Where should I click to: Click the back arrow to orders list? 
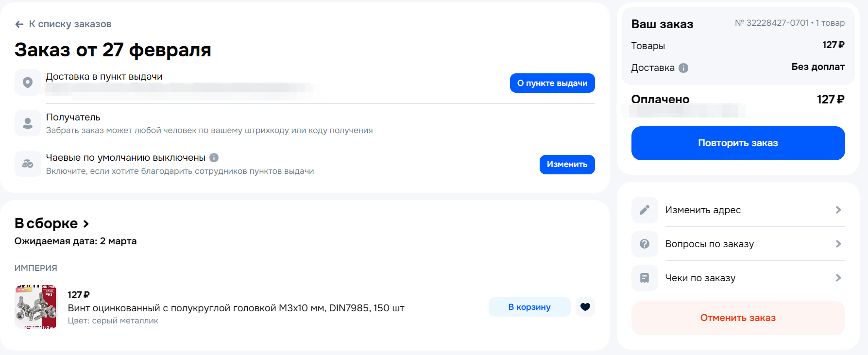[x=19, y=24]
